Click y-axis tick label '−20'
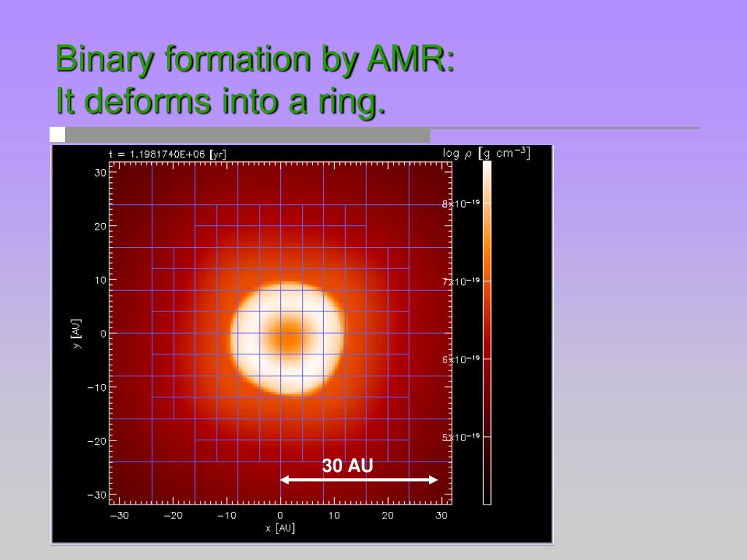Viewport: 747px width, 560px height. (x=97, y=441)
